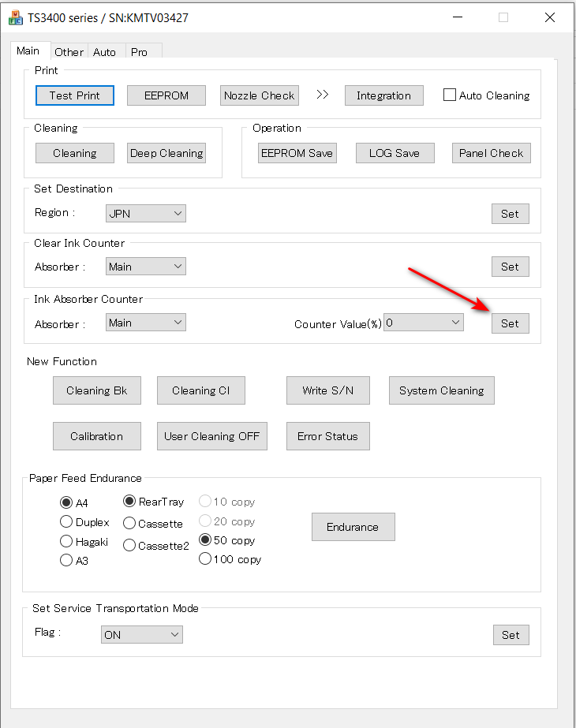Start Cleaning from the Cleaning group
This screenshot has height=728, width=576.
pyautogui.click(x=75, y=153)
